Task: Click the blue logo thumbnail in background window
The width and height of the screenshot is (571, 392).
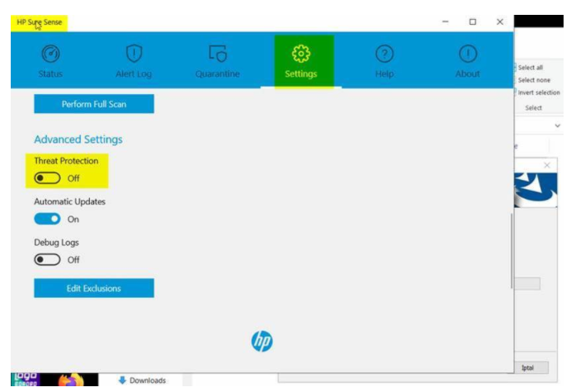Action: coord(536,189)
